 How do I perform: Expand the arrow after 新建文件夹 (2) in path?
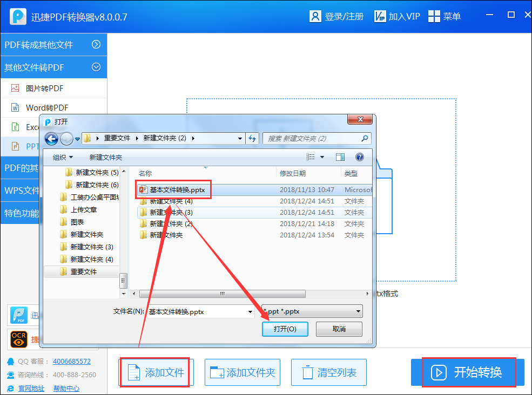point(193,138)
